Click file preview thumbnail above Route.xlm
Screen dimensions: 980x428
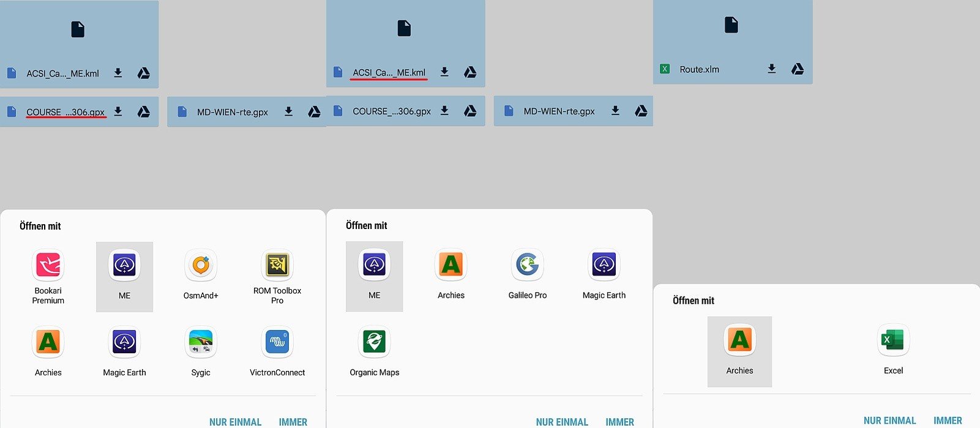coord(731,26)
